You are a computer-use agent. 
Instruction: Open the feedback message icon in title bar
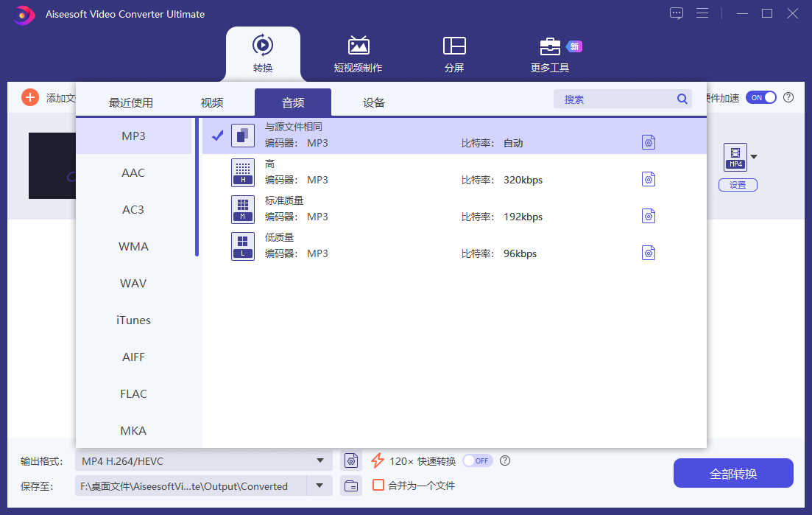click(676, 13)
